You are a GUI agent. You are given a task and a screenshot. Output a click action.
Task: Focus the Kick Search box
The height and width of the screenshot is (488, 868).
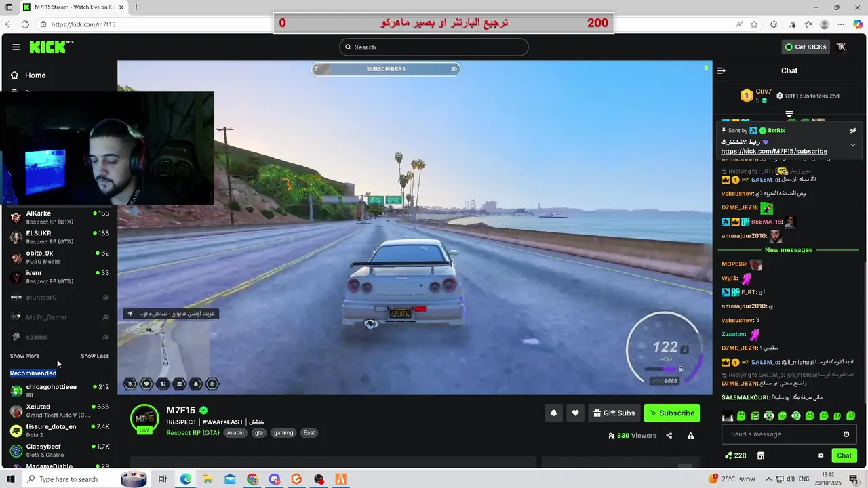(434, 47)
